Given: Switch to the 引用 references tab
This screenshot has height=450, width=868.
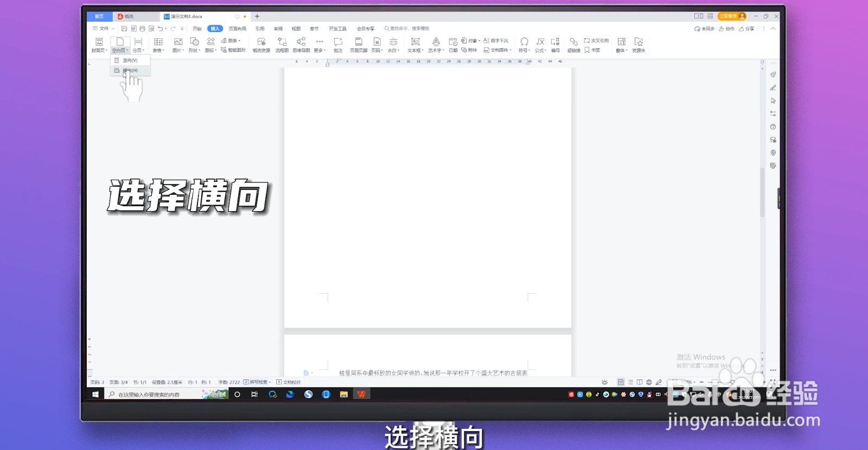Looking at the screenshot, I should (x=260, y=29).
